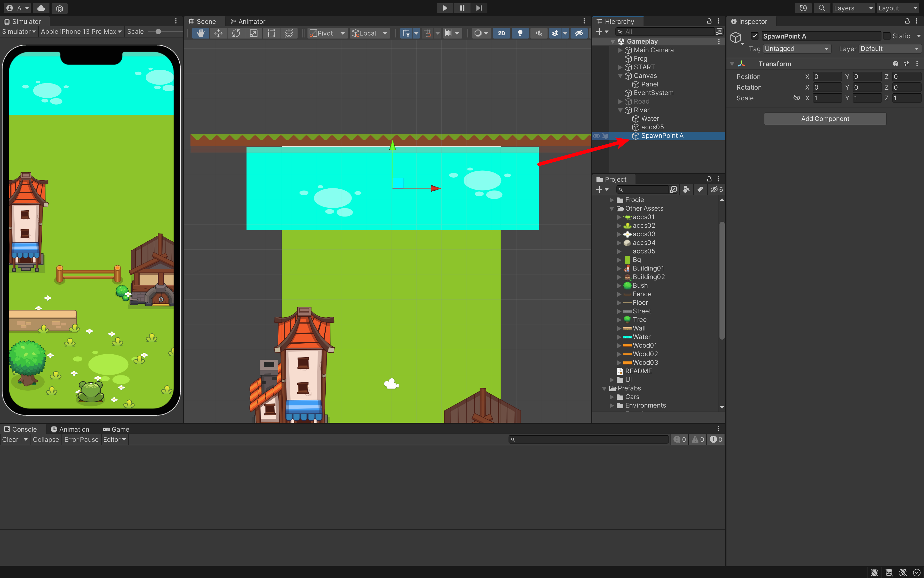This screenshot has width=924, height=578.
Task: Open the global search icon
Action: click(822, 8)
